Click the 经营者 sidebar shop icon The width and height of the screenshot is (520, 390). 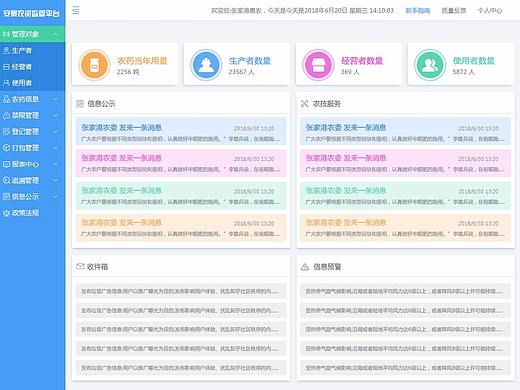point(6,67)
